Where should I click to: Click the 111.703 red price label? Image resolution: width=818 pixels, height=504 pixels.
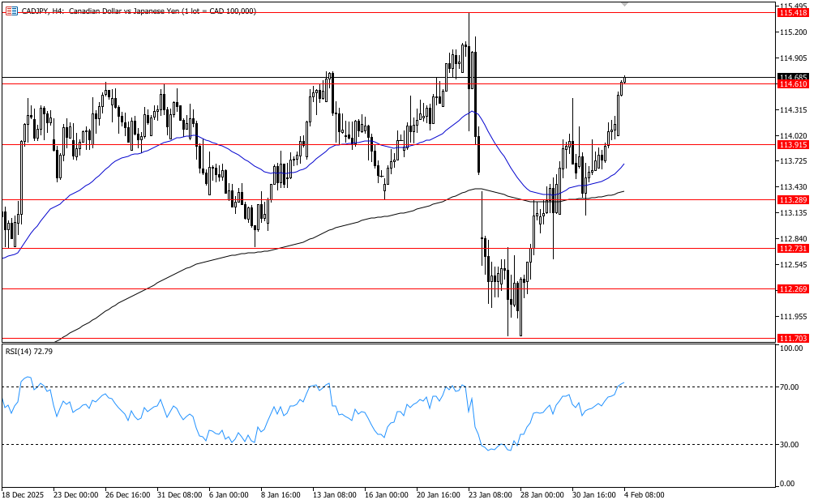[792, 338]
